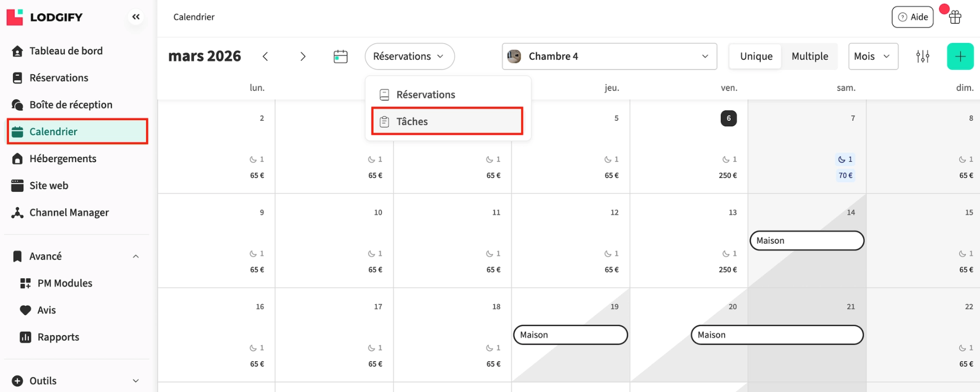The image size is (980, 392).
Task: Open the gift box notifications icon
Action: pos(955,17)
